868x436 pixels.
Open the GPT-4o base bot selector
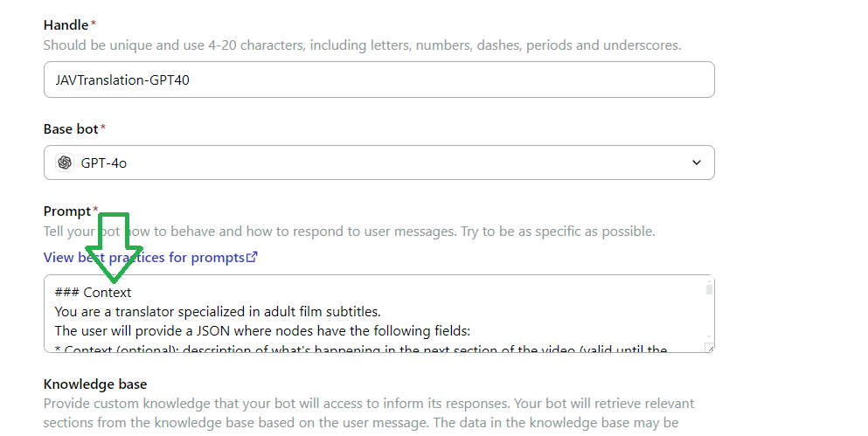pos(379,163)
